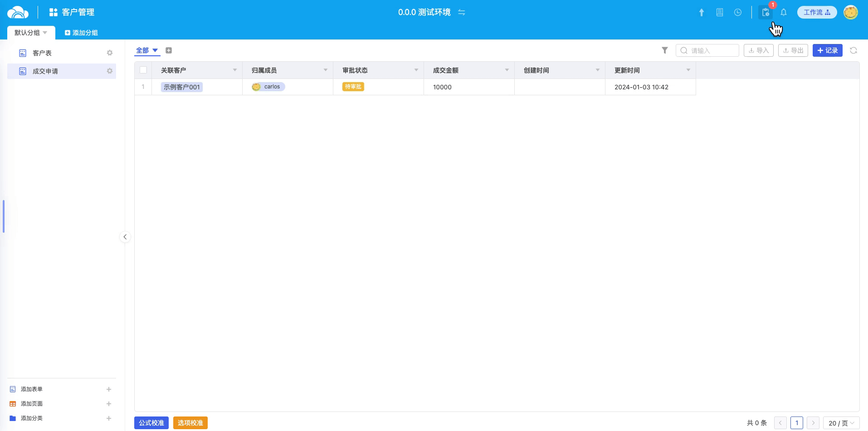The image size is (868, 431).
Task: Click the refresh icon beside the record button
Action: click(853, 50)
